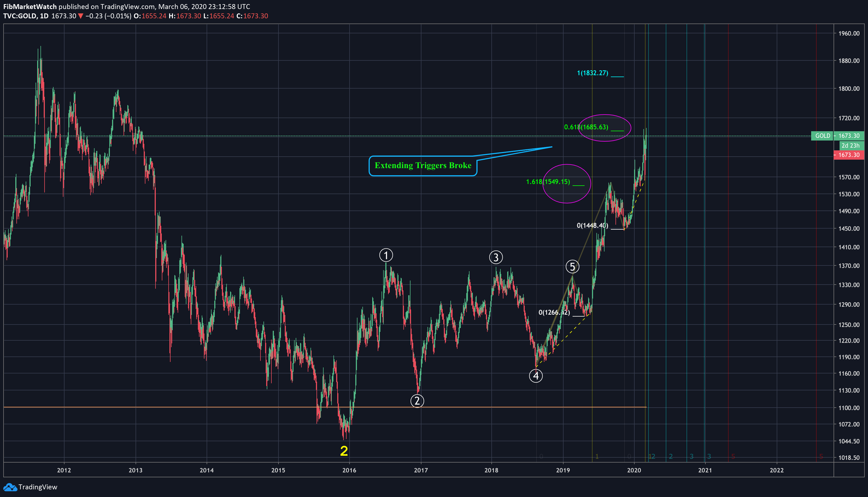This screenshot has width=868, height=497.
Task: Click the circled wave 3 marker
Action: click(x=496, y=257)
